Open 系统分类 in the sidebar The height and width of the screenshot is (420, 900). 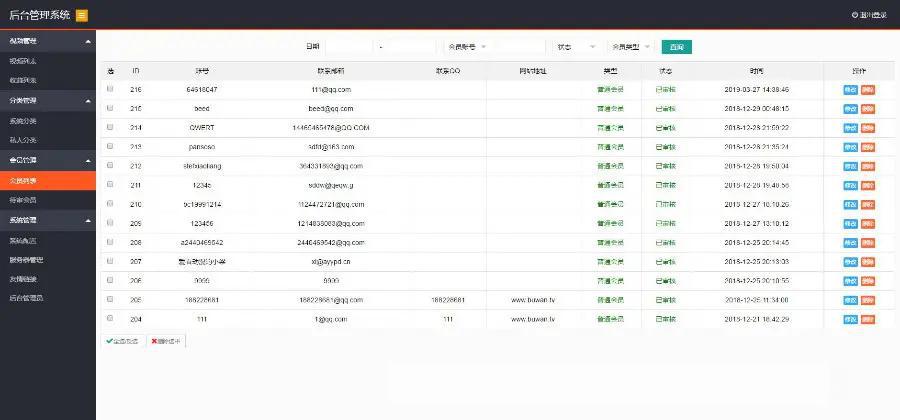tap(23, 121)
